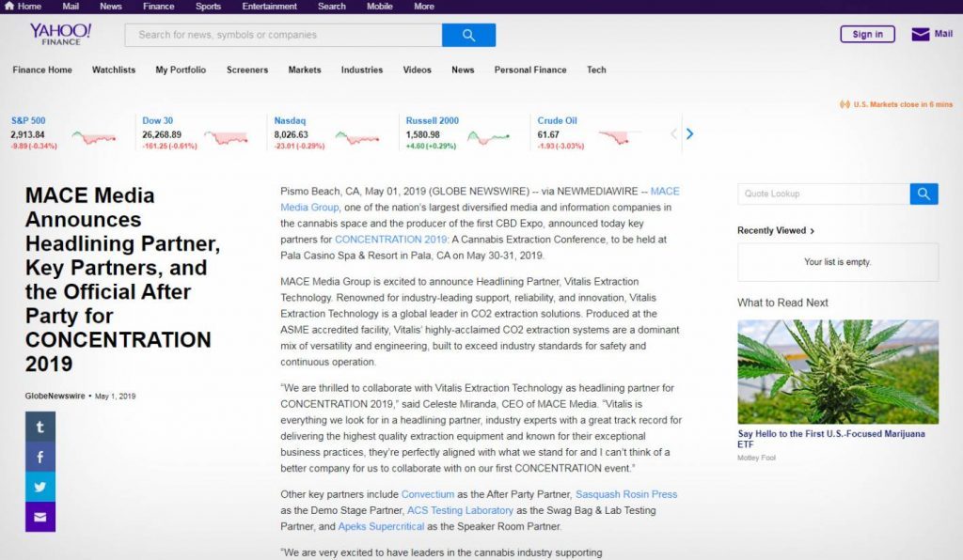
Task: Open the More menu in top bar
Action: click(424, 7)
